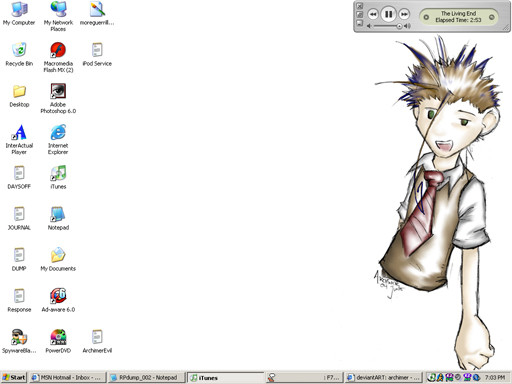This screenshot has width=512, height=384.
Task: Switch to MSN Hotmail - Inbox taskbar button
Action: [68, 378]
